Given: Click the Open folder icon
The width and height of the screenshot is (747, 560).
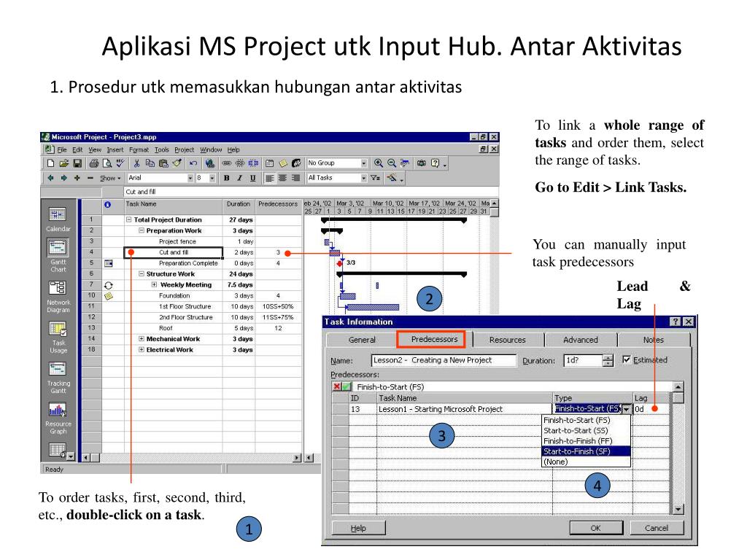Looking at the screenshot, I should [64, 163].
